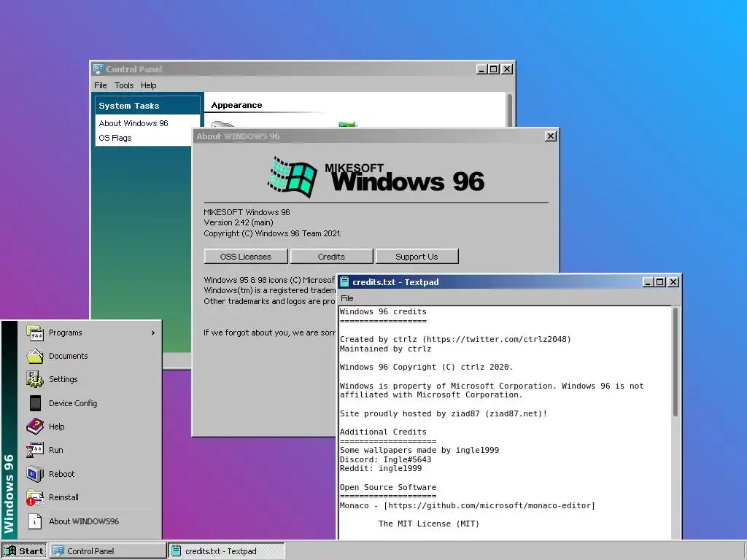The image size is (747, 560).
Task: Click the 'Open Source Software' heading
Action: [x=388, y=487]
